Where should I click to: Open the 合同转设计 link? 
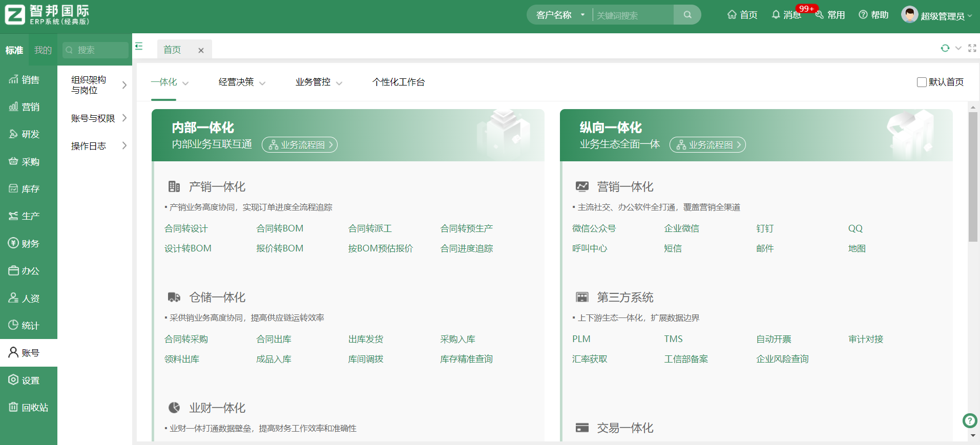(186, 228)
